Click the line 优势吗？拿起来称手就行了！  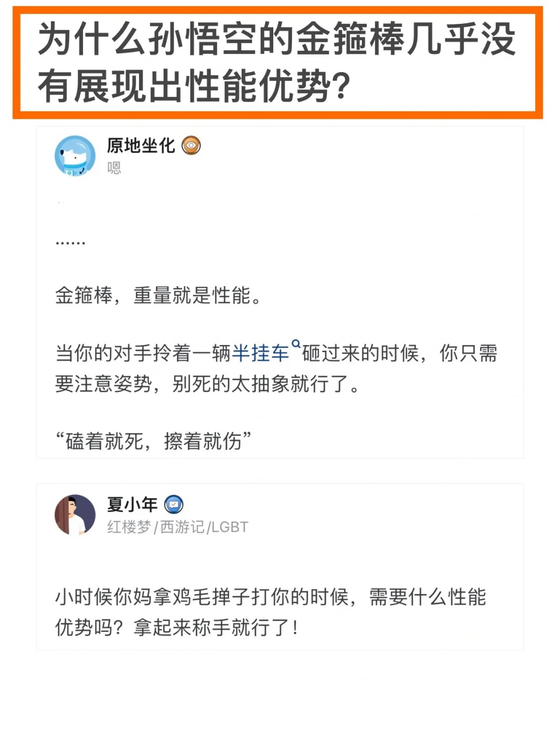tap(177, 628)
